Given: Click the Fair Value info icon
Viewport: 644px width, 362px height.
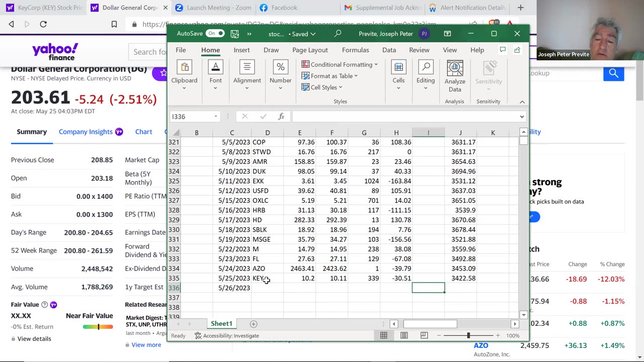Looking at the screenshot, I should click(x=44, y=305).
